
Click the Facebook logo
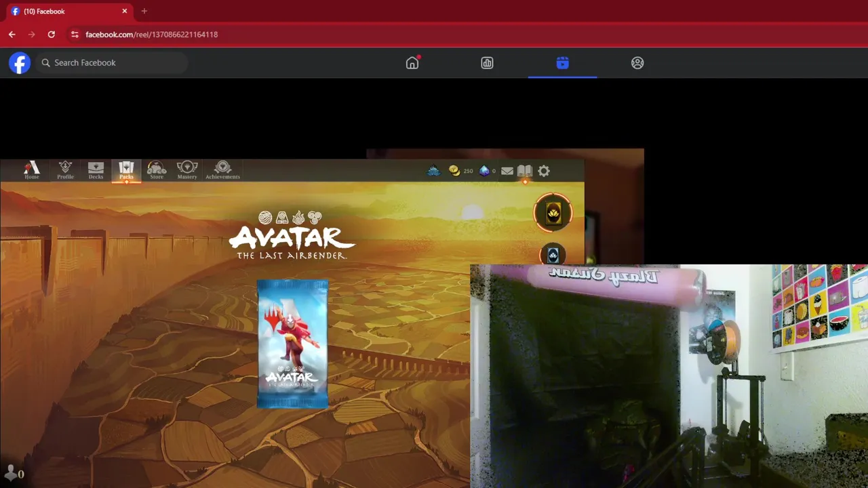20,63
